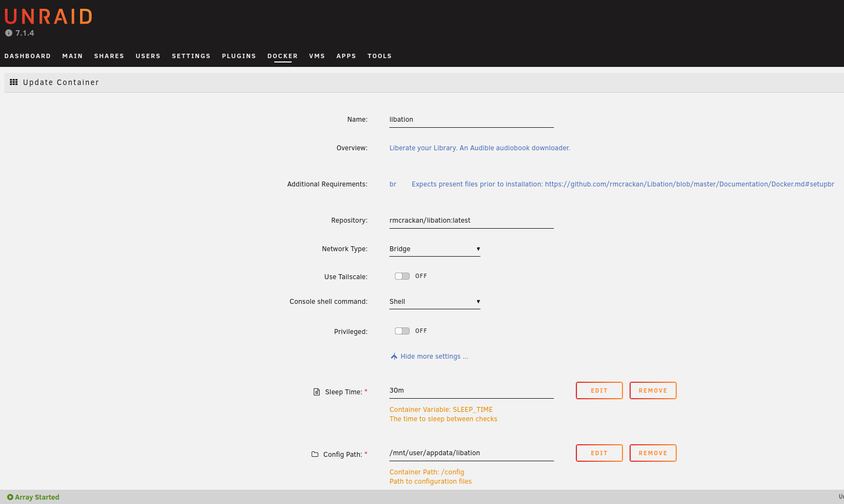The image size is (844, 504).
Task: Click the Array Started status text
Action: pyautogui.click(x=37, y=497)
